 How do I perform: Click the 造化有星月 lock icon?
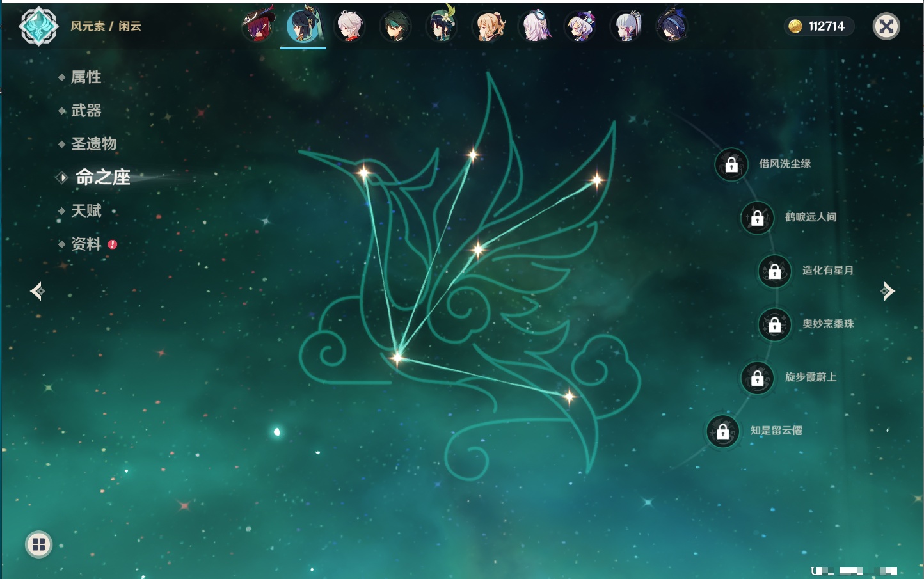tap(774, 271)
